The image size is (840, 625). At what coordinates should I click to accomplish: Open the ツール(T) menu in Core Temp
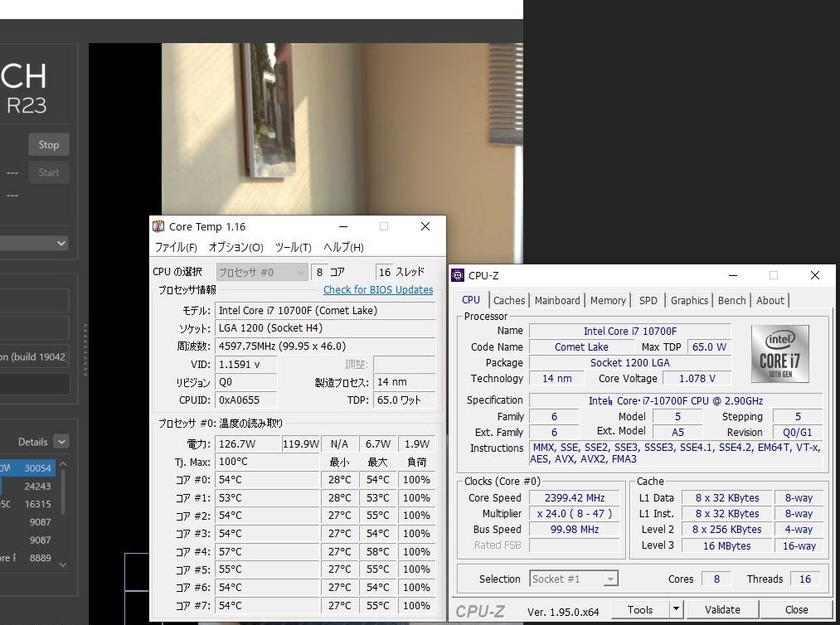pos(293,247)
